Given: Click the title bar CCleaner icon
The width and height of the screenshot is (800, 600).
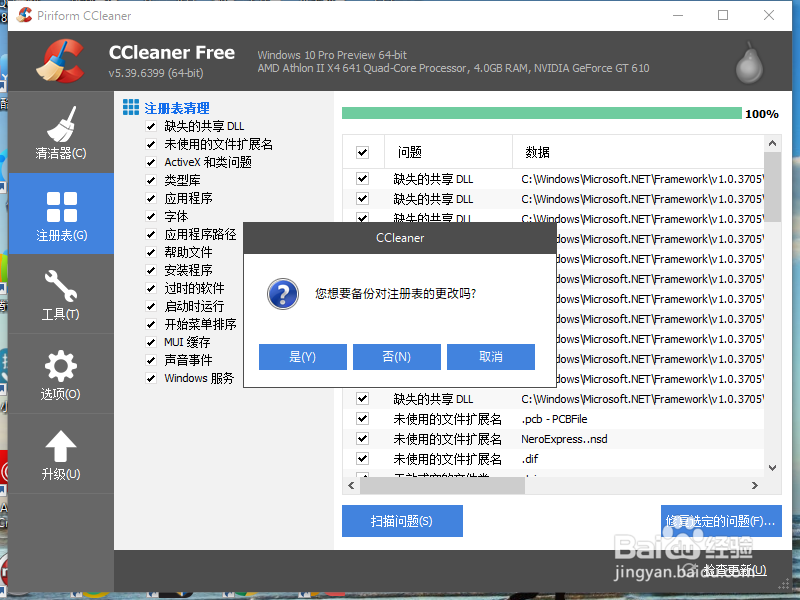Looking at the screenshot, I should pos(24,15).
